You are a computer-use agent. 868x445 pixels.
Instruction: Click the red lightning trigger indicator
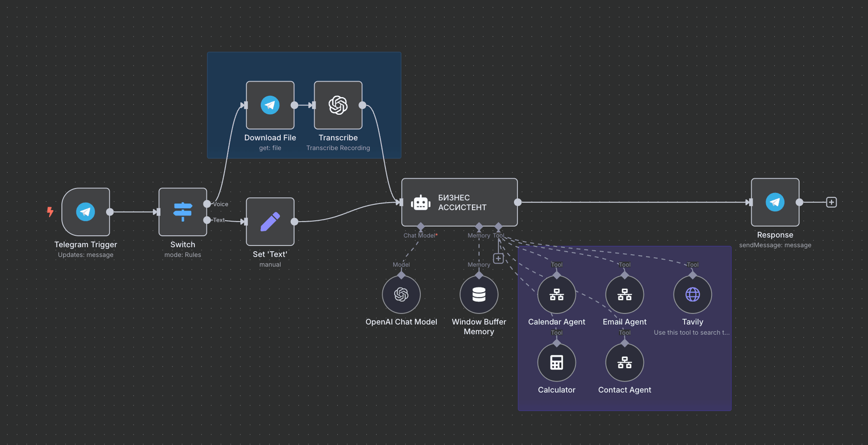click(50, 211)
